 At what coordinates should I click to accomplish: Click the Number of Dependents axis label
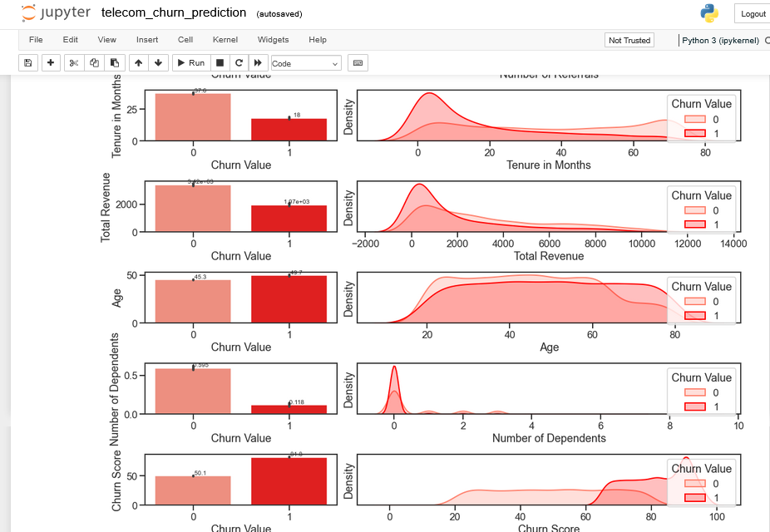(x=549, y=438)
